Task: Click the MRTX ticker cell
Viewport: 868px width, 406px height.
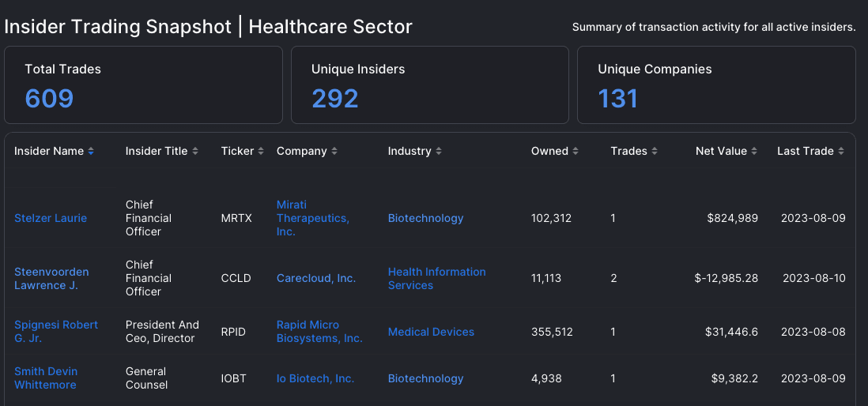Action: (236, 218)
